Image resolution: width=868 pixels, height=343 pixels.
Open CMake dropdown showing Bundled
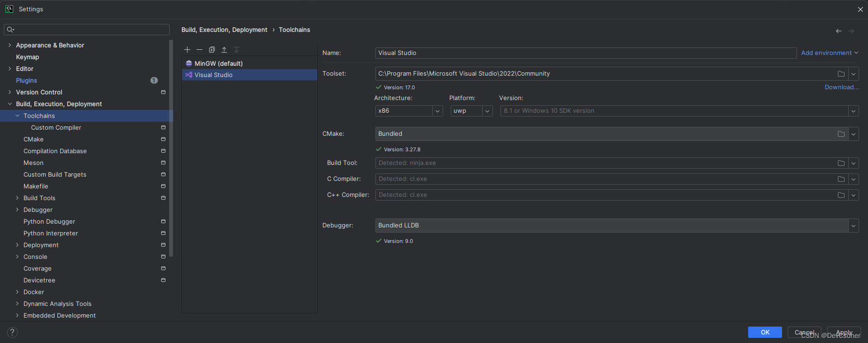tap(853, 134)
